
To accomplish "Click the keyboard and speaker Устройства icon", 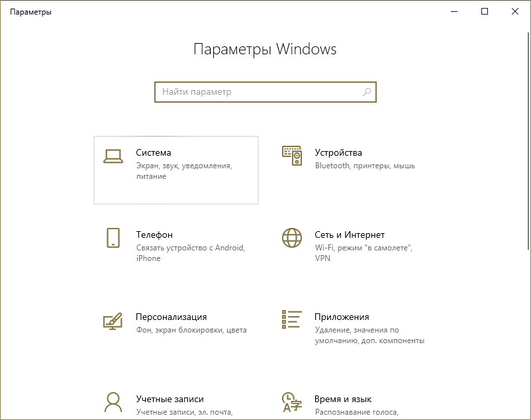I will 292,156.
